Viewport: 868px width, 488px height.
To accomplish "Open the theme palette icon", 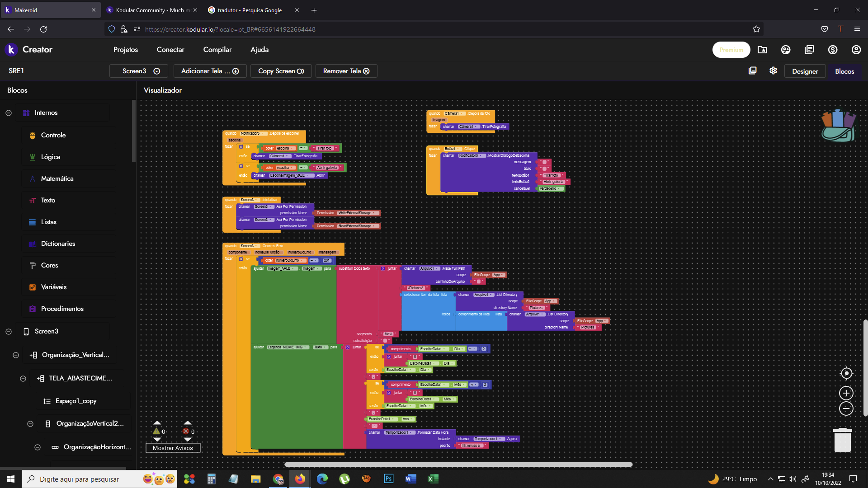I will click(786, 50).
